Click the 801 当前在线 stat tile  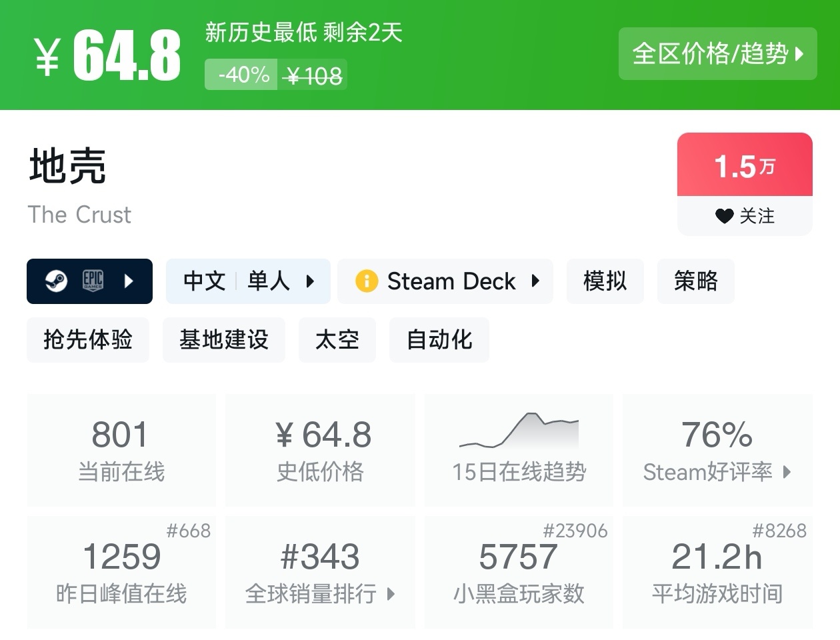pos(121,450)
